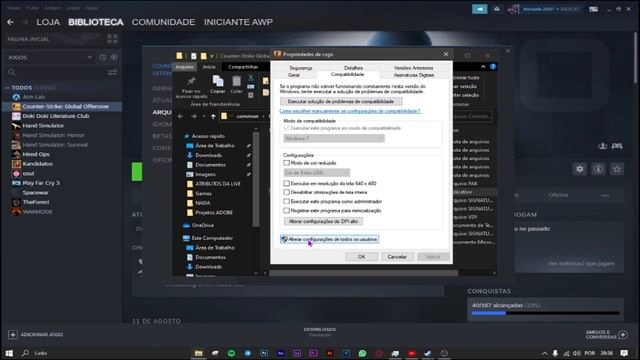Open the game settings gear icon in Steam
The width and height of the screenshot is (640, 360).
click(580, 169)
